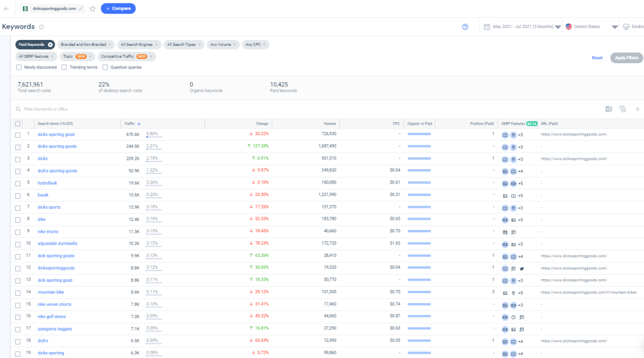The height and width of the screenshot is (358, 644).
Task: Click the Volume column header
Action: [329, 124]
